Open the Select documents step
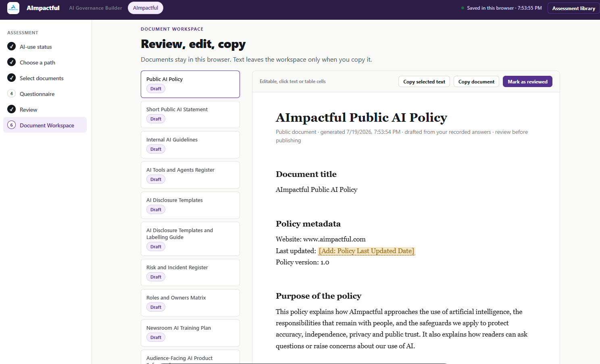Screen dimensions: 600x364 click(45, 78)
